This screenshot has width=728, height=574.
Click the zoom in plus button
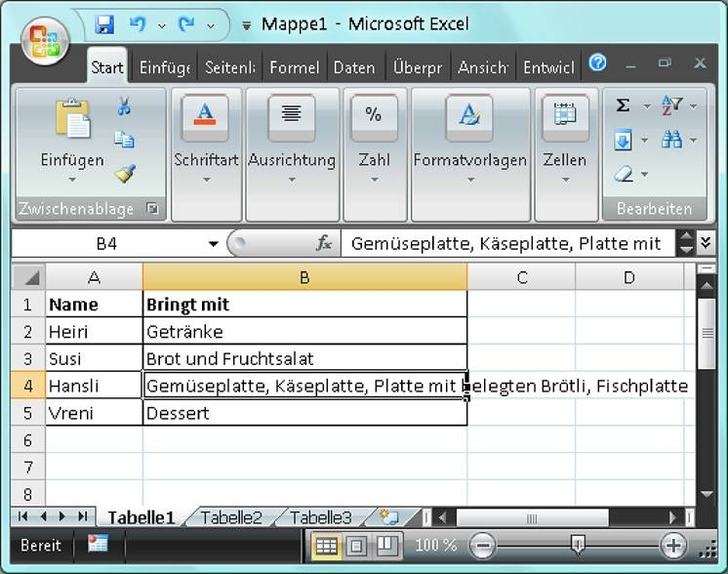click(672, 545)
